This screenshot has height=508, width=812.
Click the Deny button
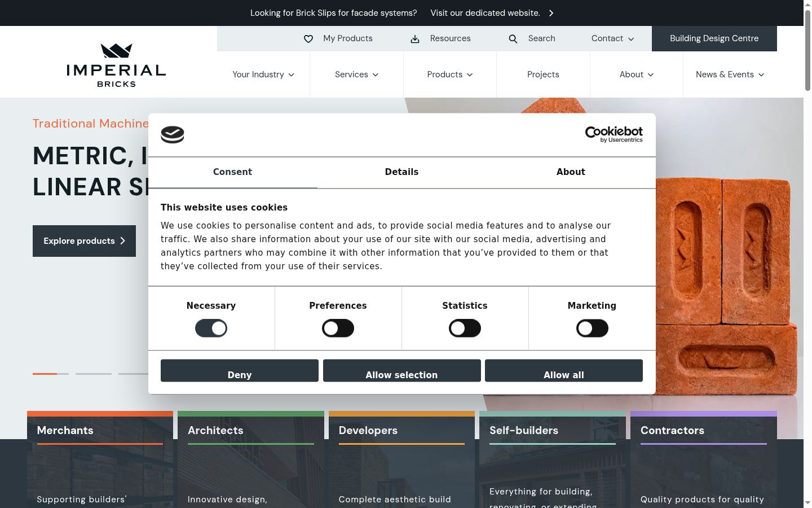[x=240, y=371]
